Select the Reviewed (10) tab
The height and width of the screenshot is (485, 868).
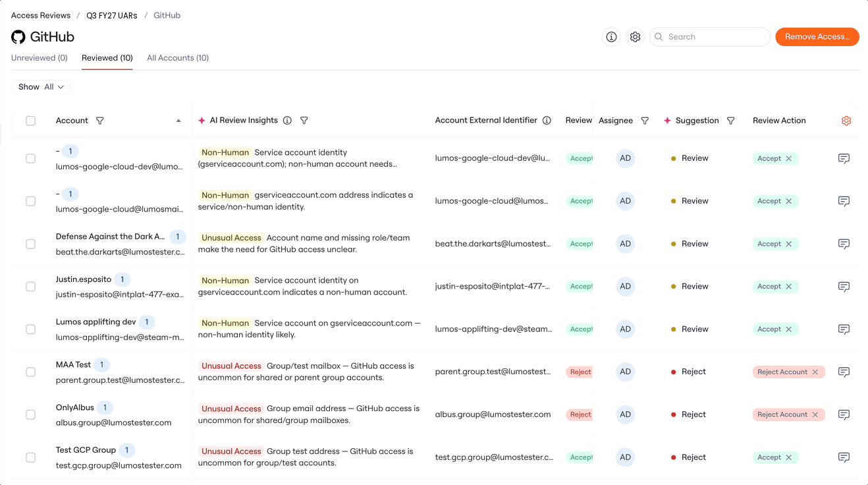pos(107,58)
